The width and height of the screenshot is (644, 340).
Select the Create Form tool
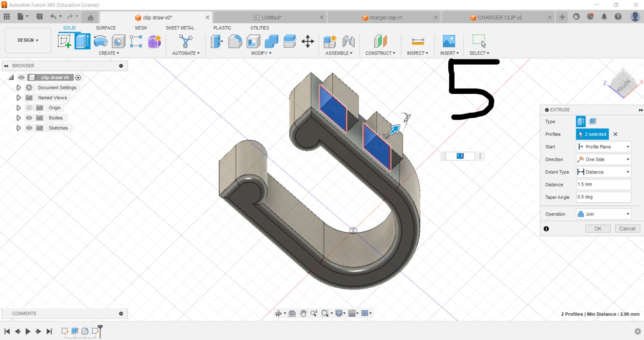tap(154, 41)
